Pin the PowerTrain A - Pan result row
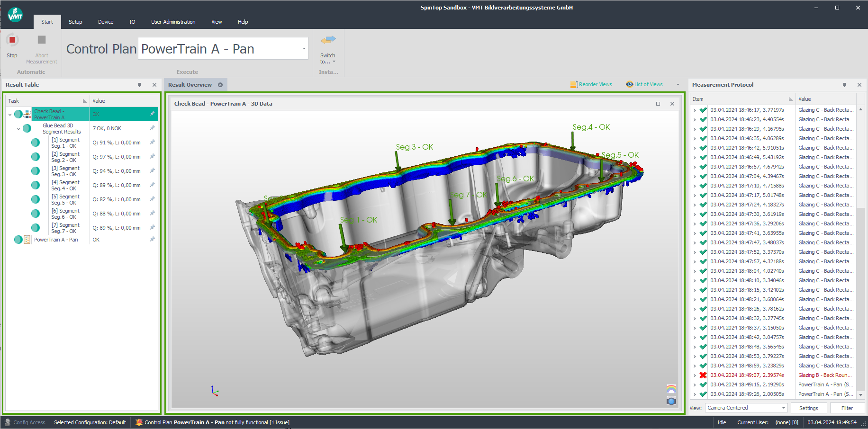 152,239
